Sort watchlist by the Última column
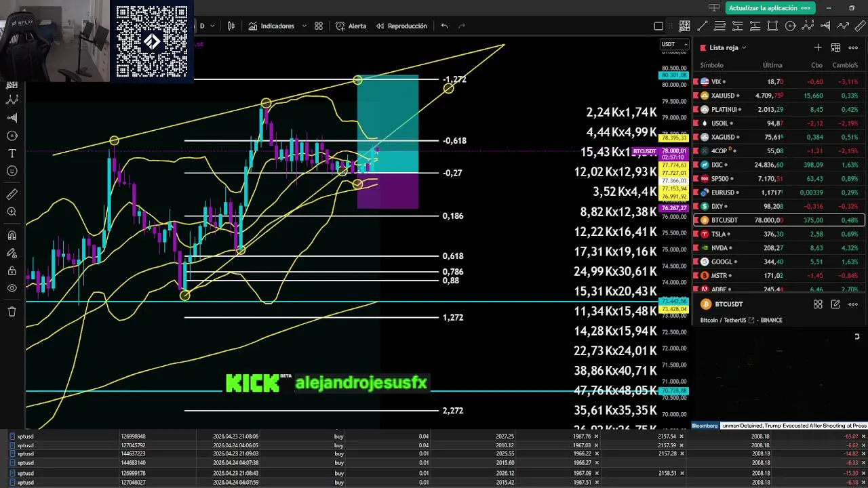 pos(772,65)
